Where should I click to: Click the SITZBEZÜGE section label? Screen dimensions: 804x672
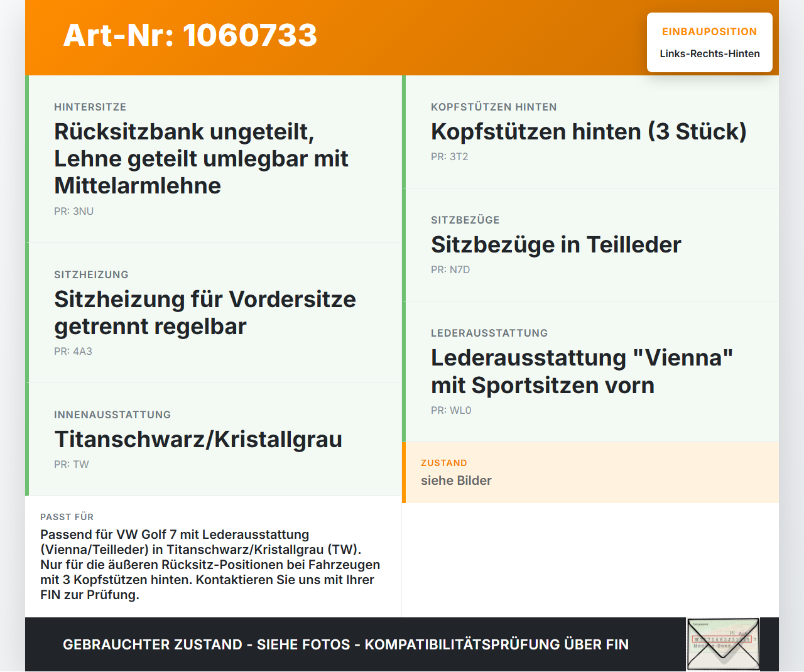pyautogui.click(x=465, y=220)
